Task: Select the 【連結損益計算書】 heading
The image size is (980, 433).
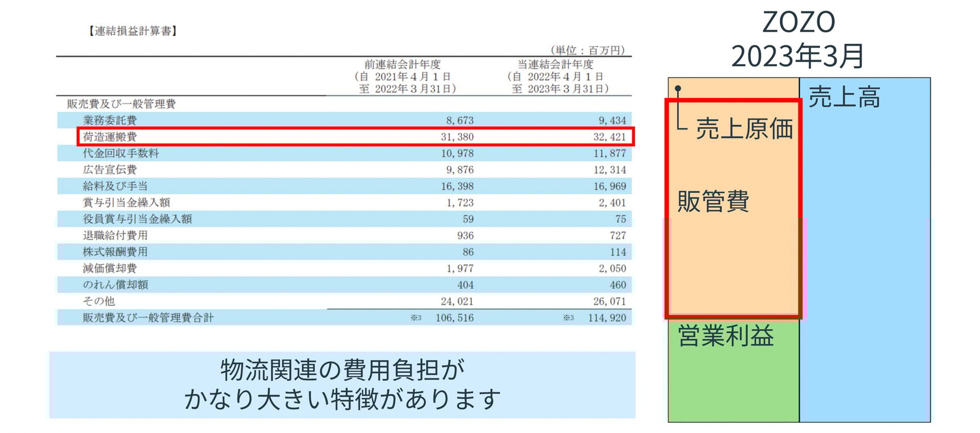Action: (133, 31)
